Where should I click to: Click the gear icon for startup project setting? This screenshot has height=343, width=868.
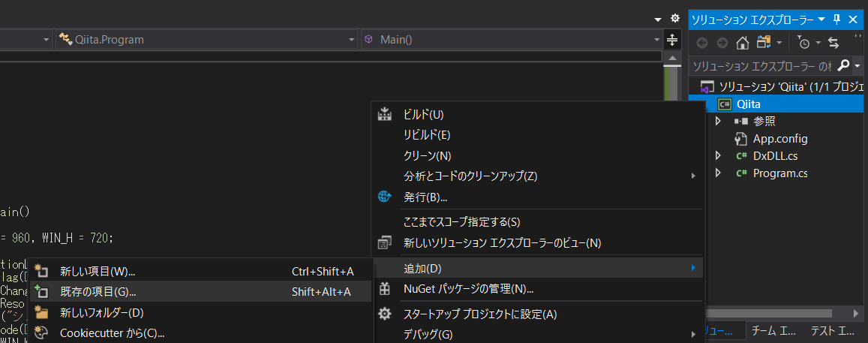[385, 314]
